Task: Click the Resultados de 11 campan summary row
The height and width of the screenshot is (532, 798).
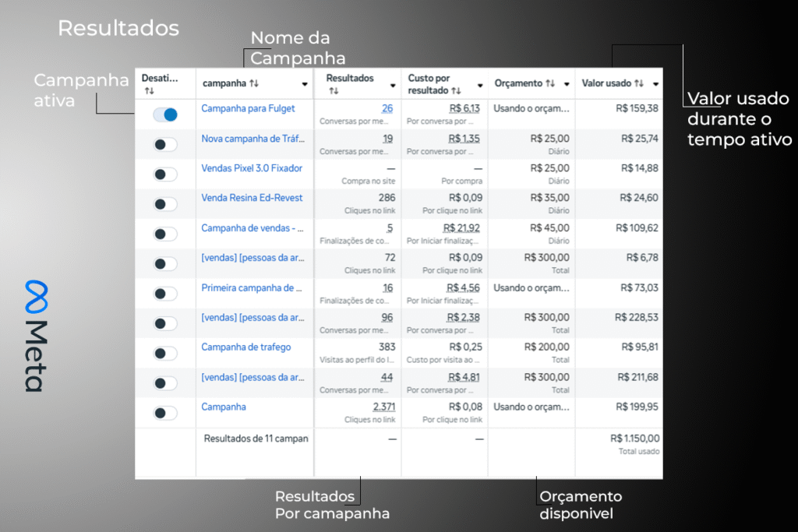Action: coord(256,439)
